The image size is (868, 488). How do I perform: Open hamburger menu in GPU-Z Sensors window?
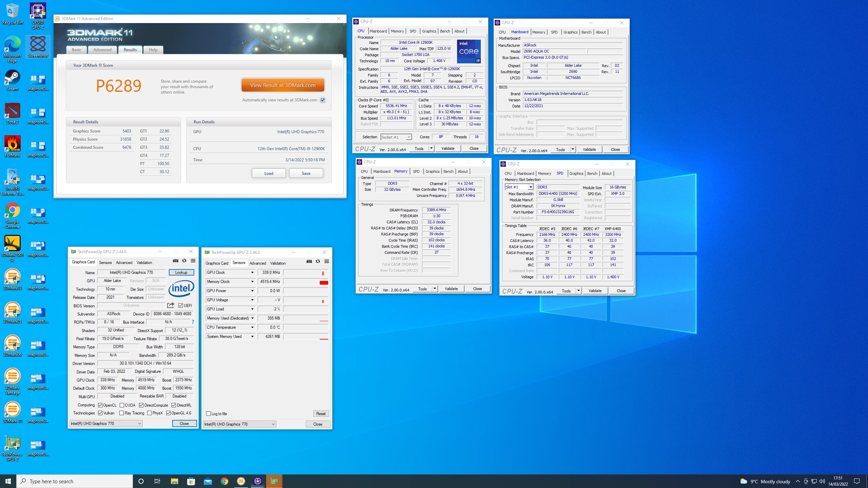(327, 262)
